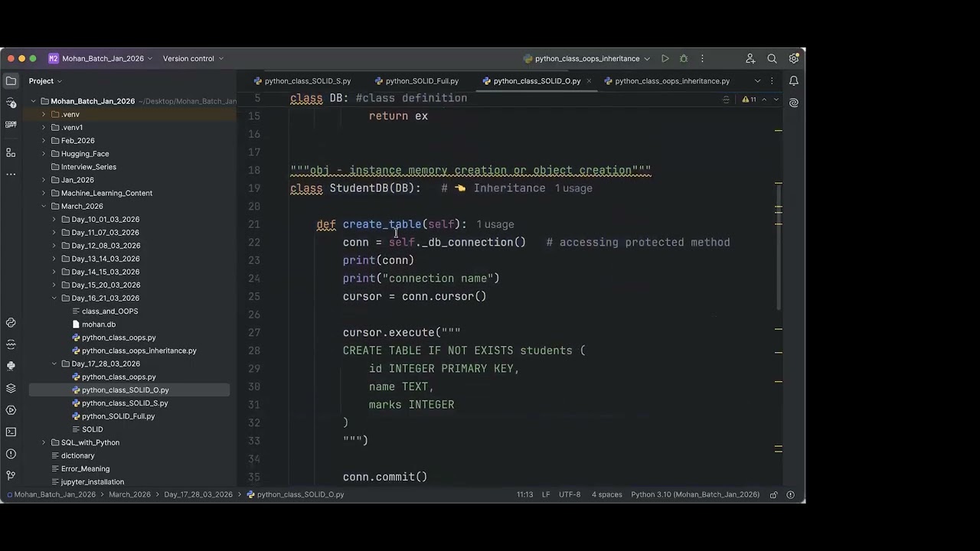Open 11:13 caret position widget
Image resolution: width=980 pixels, height=551 pixels.
pos(524,495)
